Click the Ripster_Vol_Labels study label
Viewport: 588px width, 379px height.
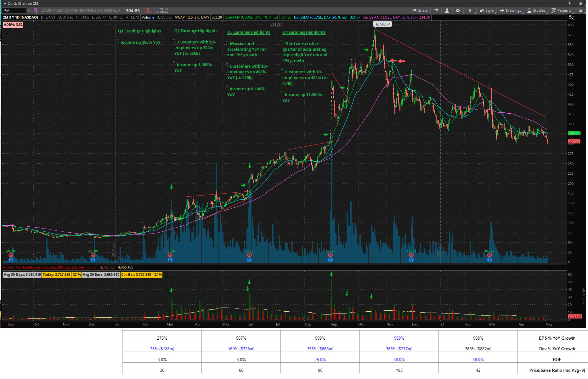coord(50,267)
